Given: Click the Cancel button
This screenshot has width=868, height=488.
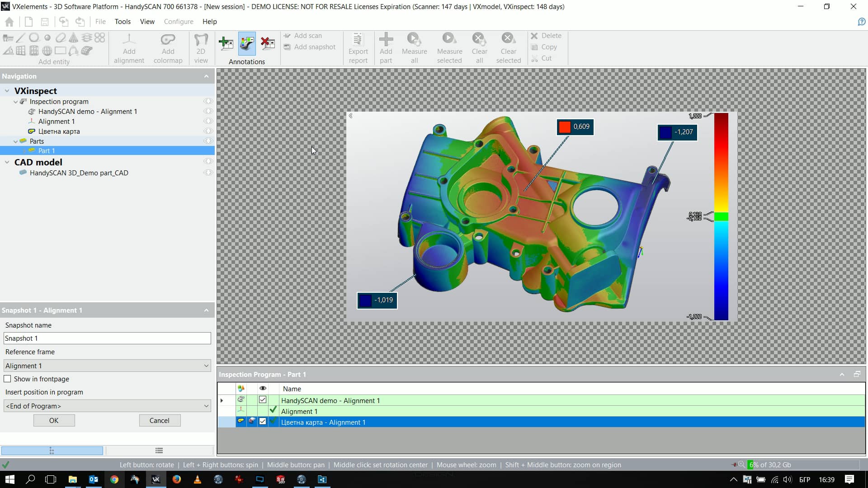Looking at the screenshot, I should point(160,420).
